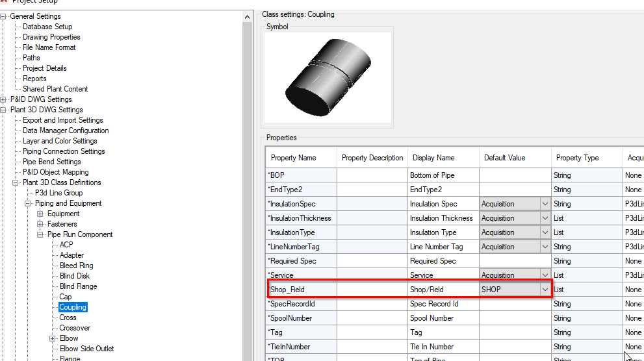Open the Shop/Field default value dropdown

pos(545,290)
